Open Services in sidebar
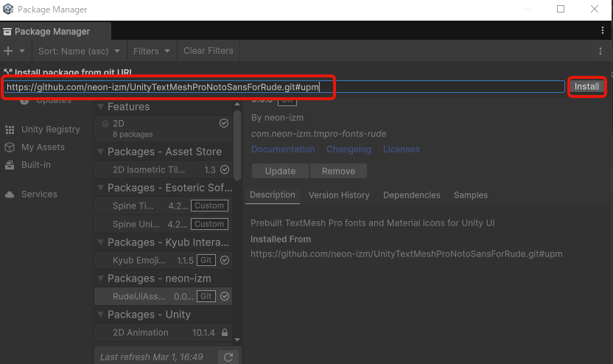Viewport: 613px width, 364px height. point(39,194)
